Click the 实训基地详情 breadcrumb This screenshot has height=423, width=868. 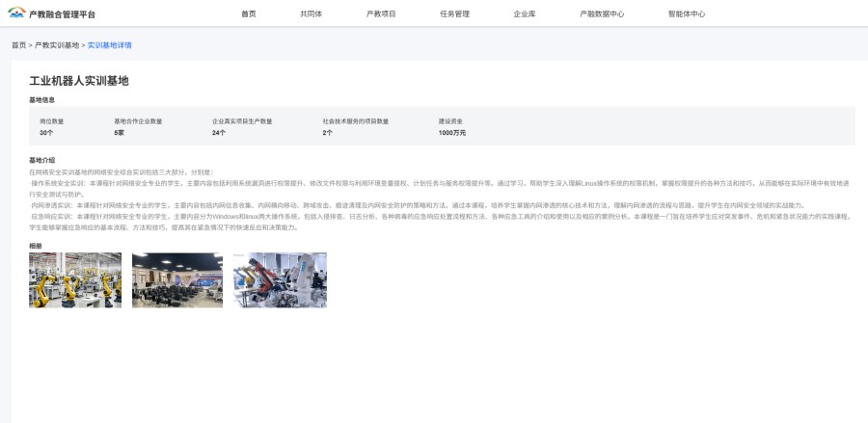[x=110, y=45]
